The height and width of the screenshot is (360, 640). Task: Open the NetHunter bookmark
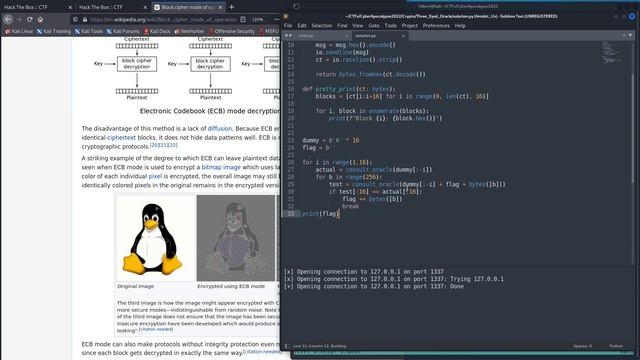click(x=189, y=31)
